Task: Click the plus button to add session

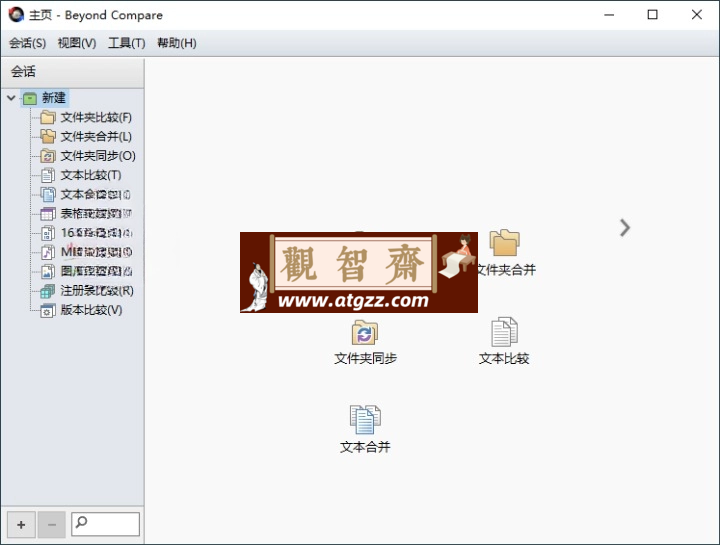Action: coord(21,525)
